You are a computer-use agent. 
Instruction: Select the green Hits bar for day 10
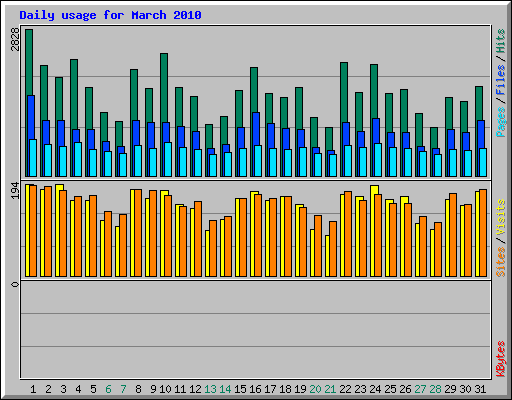pyautogui.click(x=164, y=87)
